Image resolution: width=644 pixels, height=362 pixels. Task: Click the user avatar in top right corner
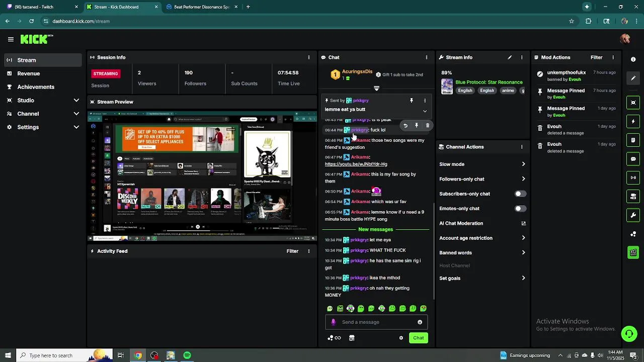tap(625, 39)
